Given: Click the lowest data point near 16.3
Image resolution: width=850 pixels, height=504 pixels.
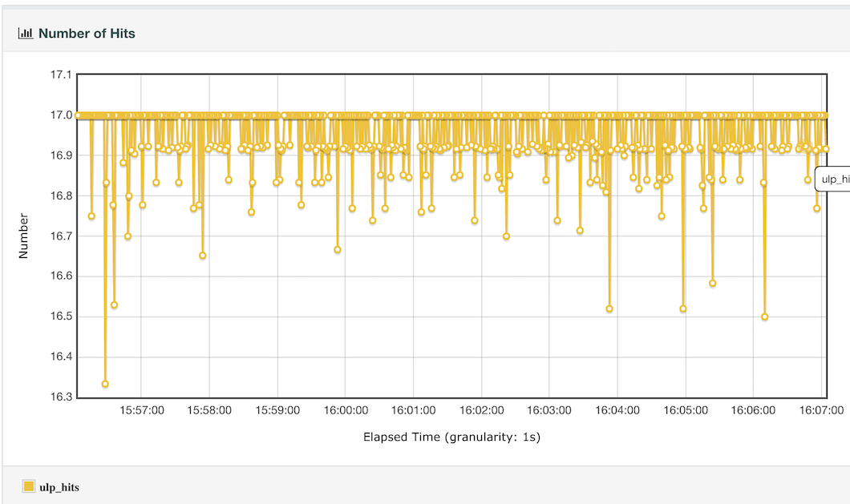Looking at the screenshot, I should (x=105, y=384).
